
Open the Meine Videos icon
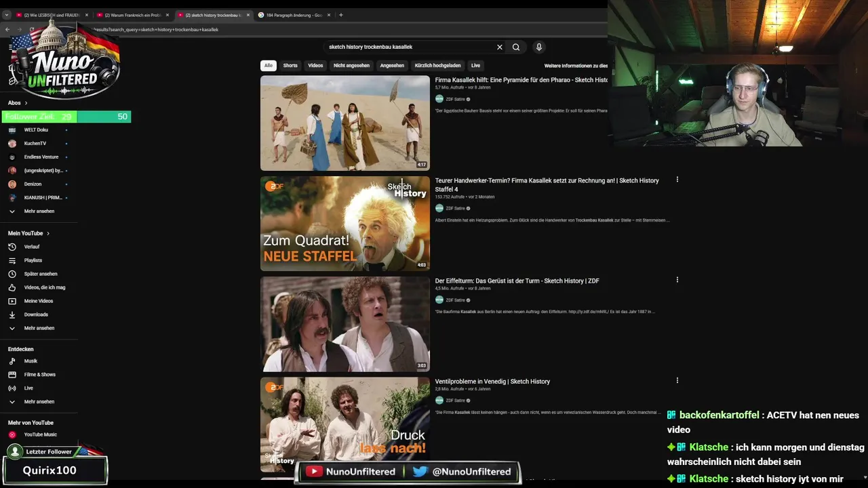coord(12,301)
